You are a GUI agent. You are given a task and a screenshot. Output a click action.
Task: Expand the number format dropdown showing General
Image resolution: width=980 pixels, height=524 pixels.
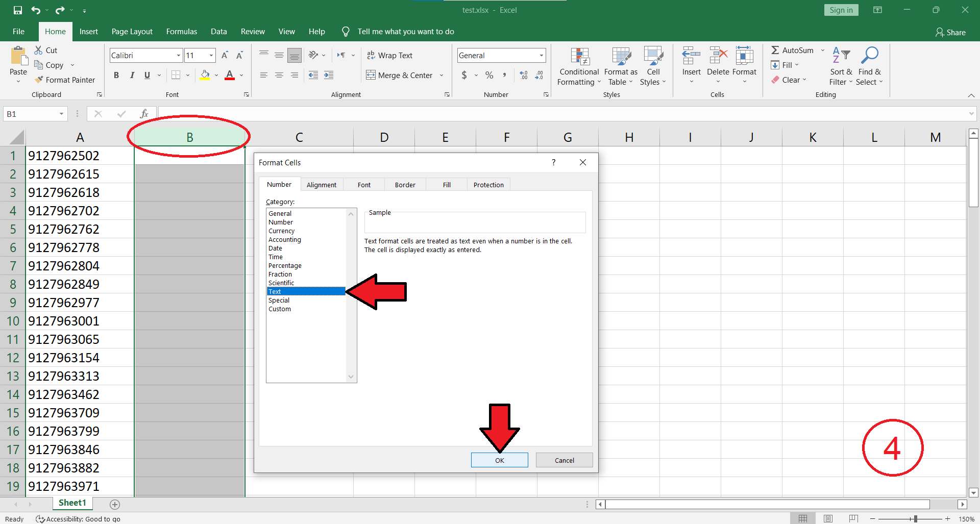coord(541,55)
